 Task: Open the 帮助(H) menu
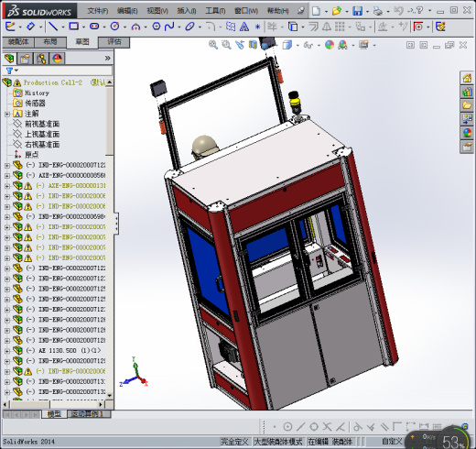click(277, 11)
